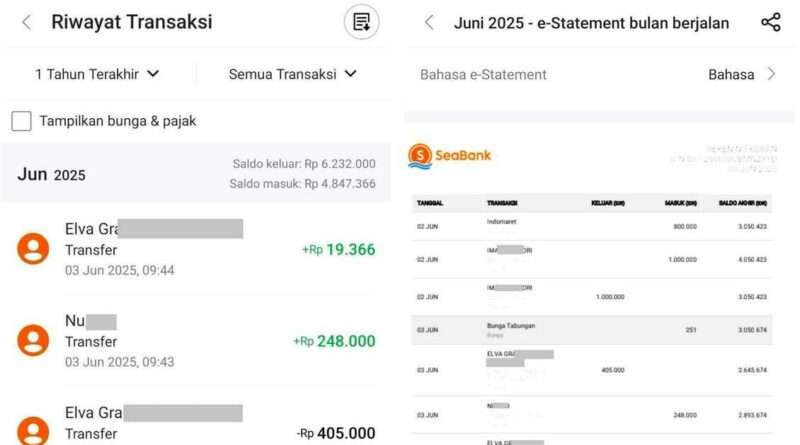Screen dimensions: 800x445
Task: Open Bahasa language chevron
Action: click(x=771, y=75)
